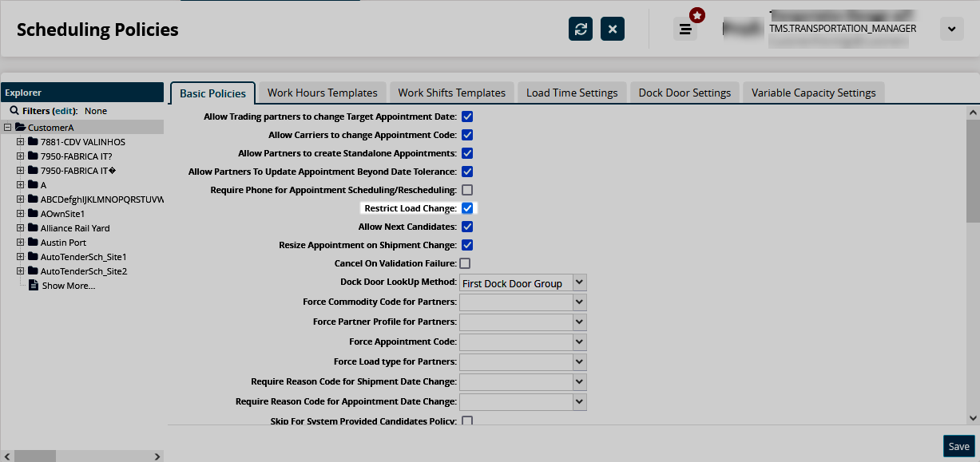The width and height of the screenshot is (980, 462).
Task: Open the Variable Capacity Settings tab
Action: (x=814, y=93)
